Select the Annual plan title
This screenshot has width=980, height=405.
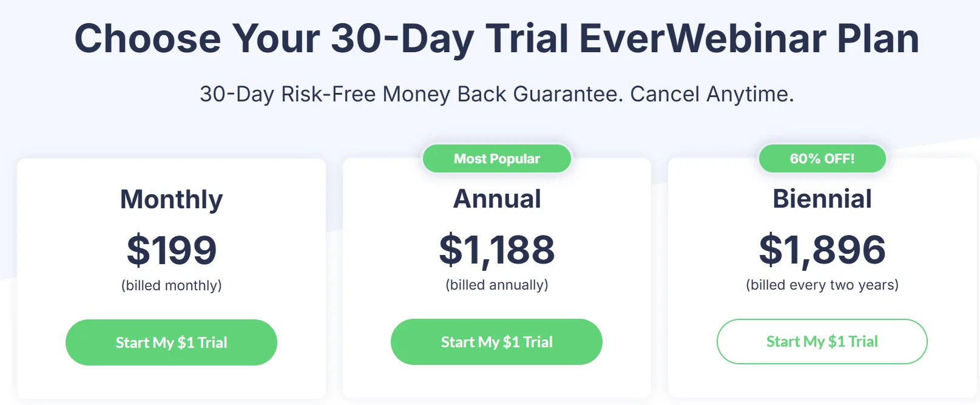tap(496, 199)
